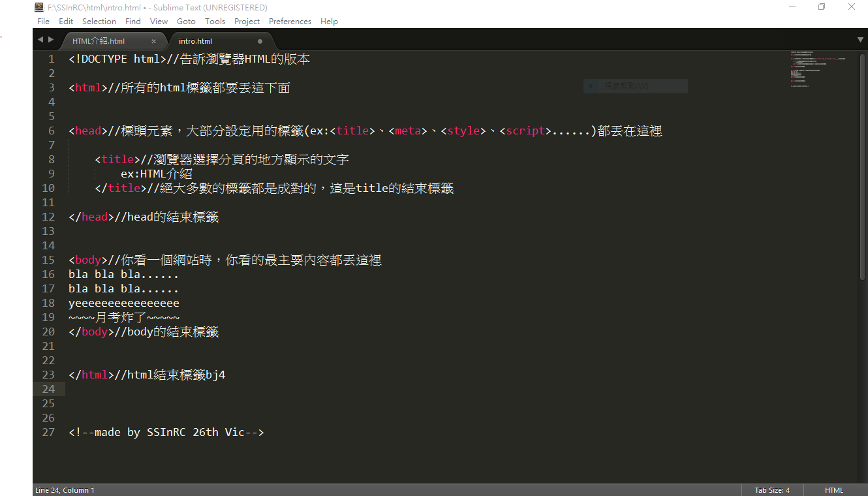
Task: Click the <!DOCTYPE html> line
Action: tap(189, 59)
